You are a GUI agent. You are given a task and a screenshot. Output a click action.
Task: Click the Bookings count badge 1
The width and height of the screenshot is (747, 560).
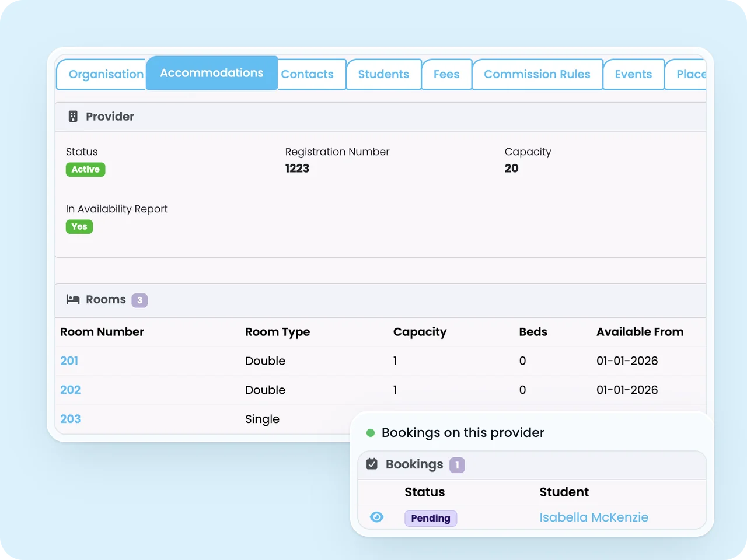point(457,465)
